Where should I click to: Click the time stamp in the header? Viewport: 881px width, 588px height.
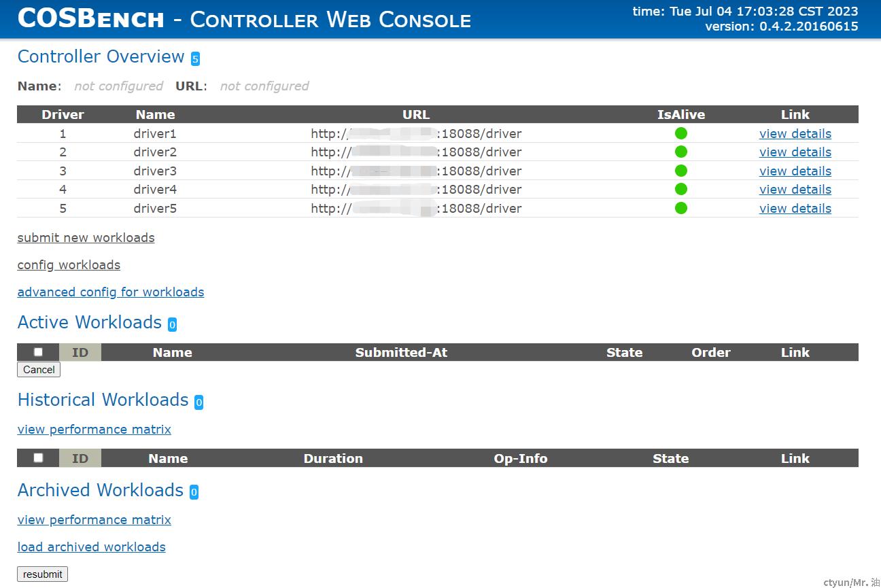click(745, 11)
